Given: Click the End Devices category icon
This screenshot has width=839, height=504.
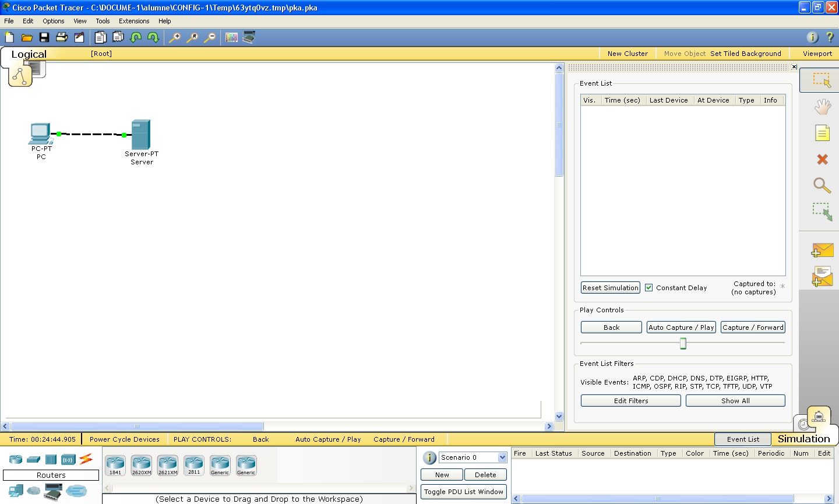Looking at the screenshot, I should 16,491.
